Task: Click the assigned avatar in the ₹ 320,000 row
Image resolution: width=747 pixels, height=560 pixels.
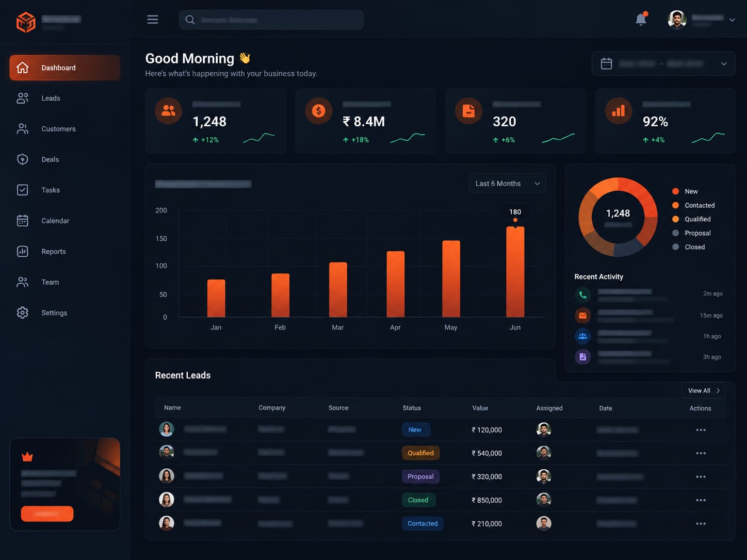Action: (544, 476)
